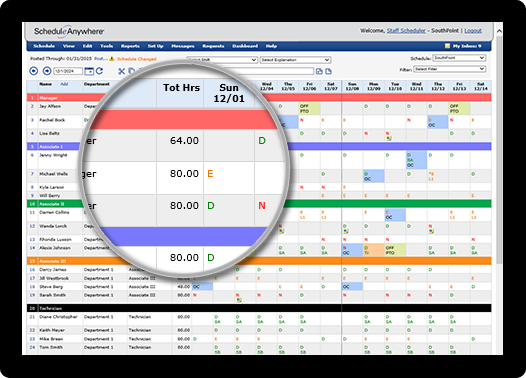This screenshot has width=526, height=378.
Task: Select the green Associate II group row
Action: pyautogui.click(x=259, y=204)
